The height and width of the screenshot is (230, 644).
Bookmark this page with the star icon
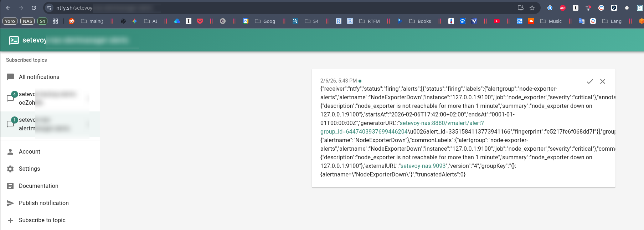(x=532, y=8)
